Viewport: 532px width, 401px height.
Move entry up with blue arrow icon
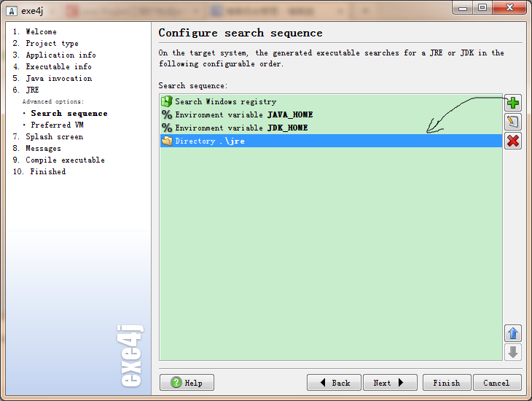tap(513, 333)
